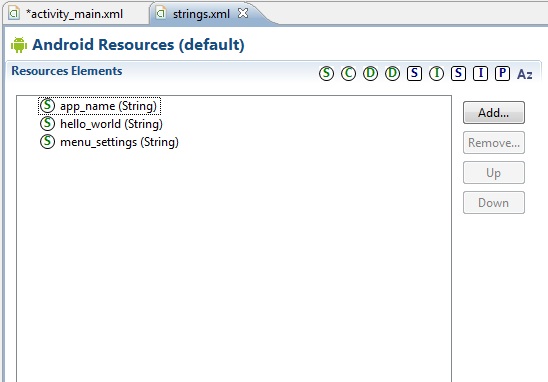Toggle the green circled S String filter
548x382 pixels.
(326, 73)
